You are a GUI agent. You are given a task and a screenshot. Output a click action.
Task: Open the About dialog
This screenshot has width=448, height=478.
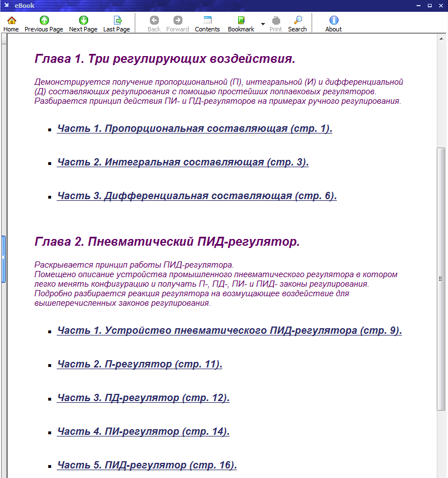tap(333, 24)
